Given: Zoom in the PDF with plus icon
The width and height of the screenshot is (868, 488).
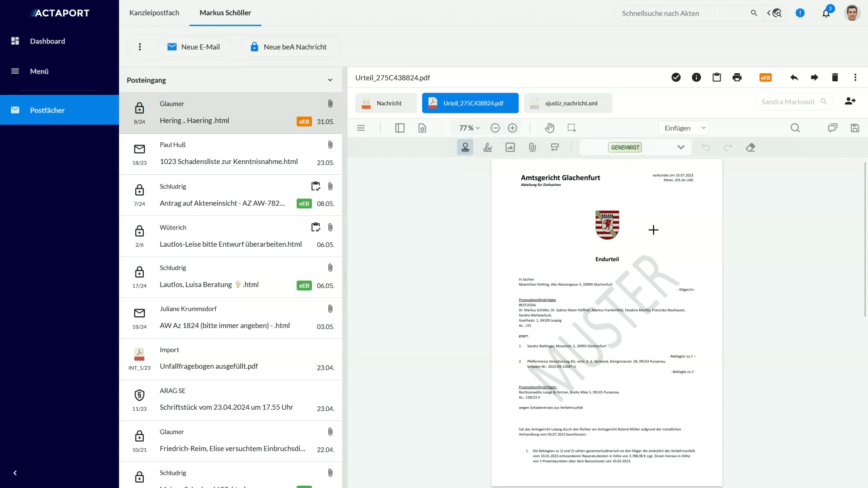Looking at the screenshot, I should (512, 128).
